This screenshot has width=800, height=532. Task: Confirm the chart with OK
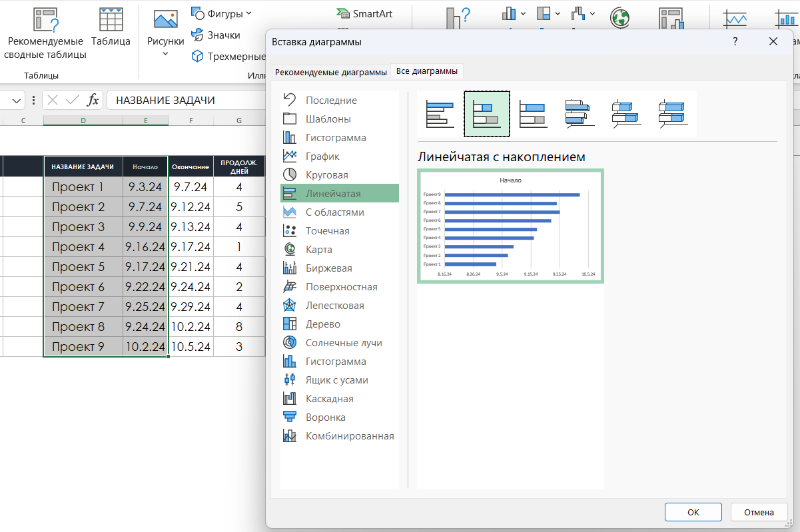693,512
